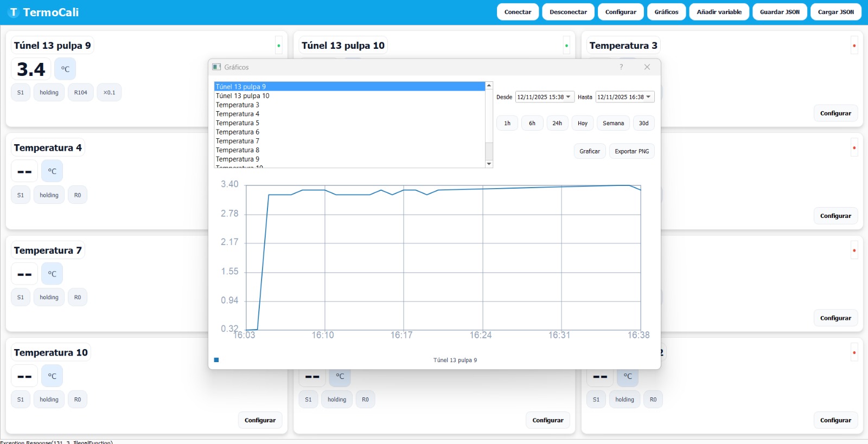
Task: Click Guardar JSON in the top bar
Action: tap(780, 12)
